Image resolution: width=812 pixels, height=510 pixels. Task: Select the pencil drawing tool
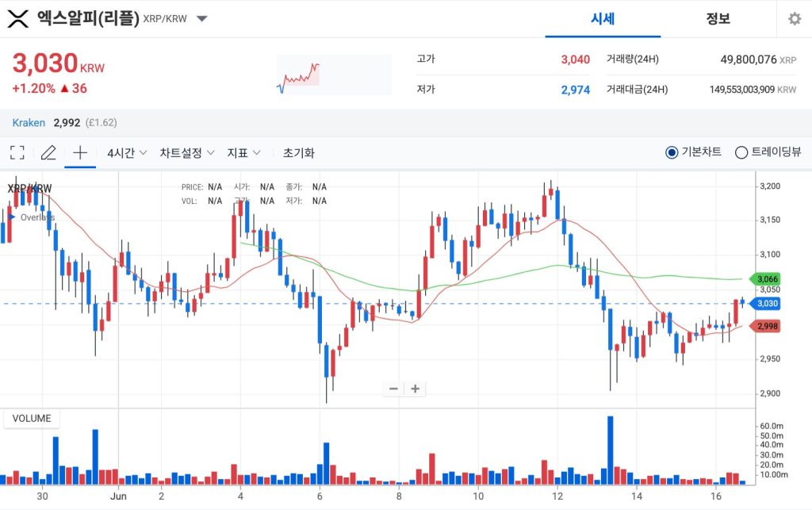(48, 152)
